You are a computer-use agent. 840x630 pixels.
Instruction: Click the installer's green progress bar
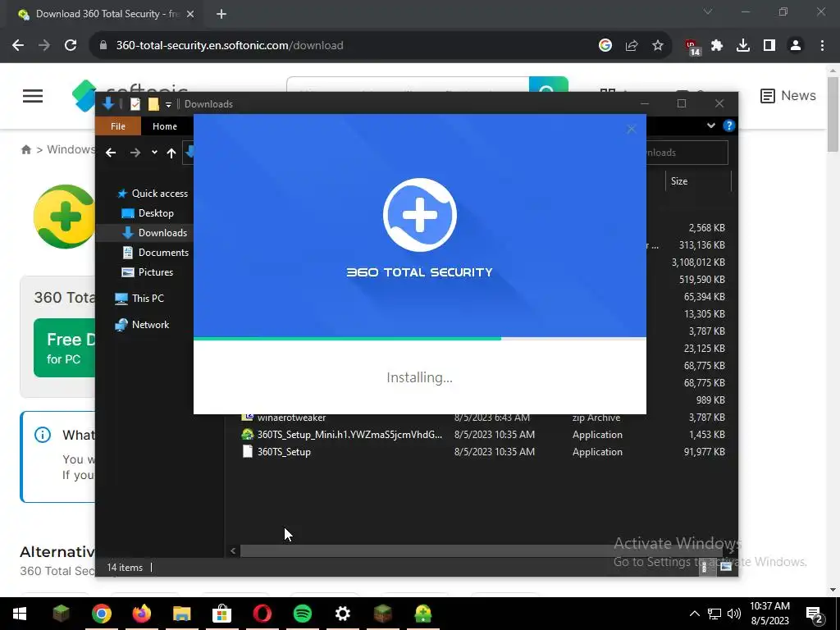(x=347, y=339)
